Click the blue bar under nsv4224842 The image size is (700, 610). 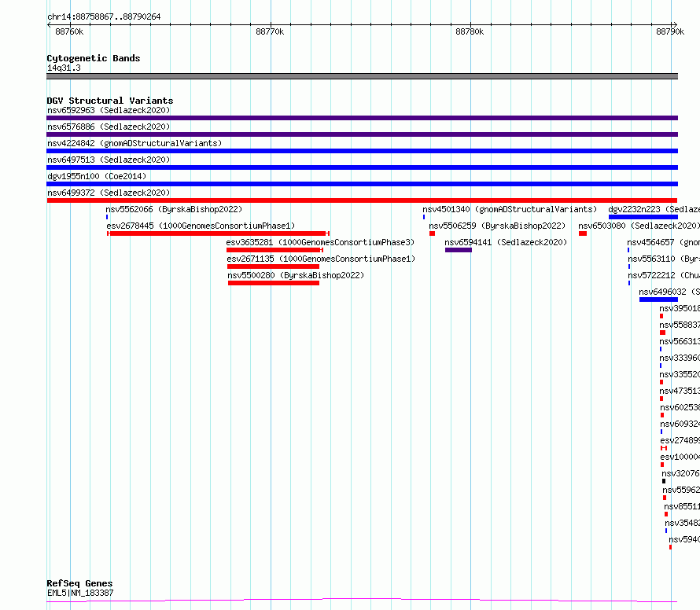click(362, 151)
